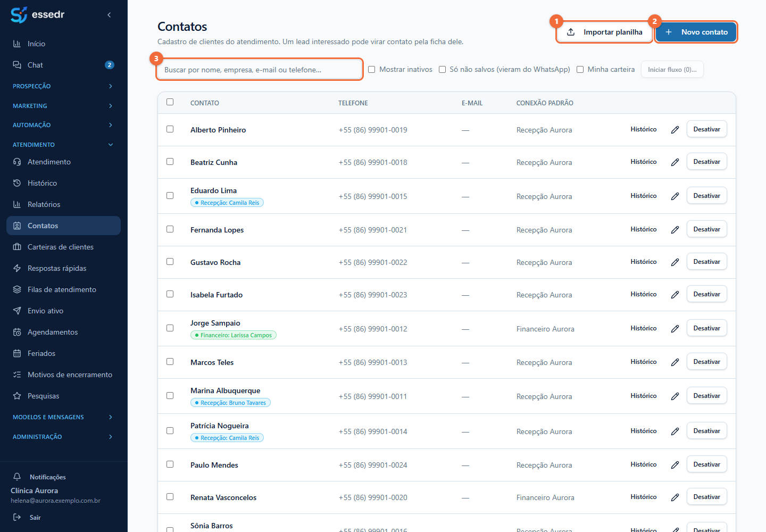Click the Novo contato button
Image resolution: width=766 pixels, height=532 pixels.
coord(696,32)
